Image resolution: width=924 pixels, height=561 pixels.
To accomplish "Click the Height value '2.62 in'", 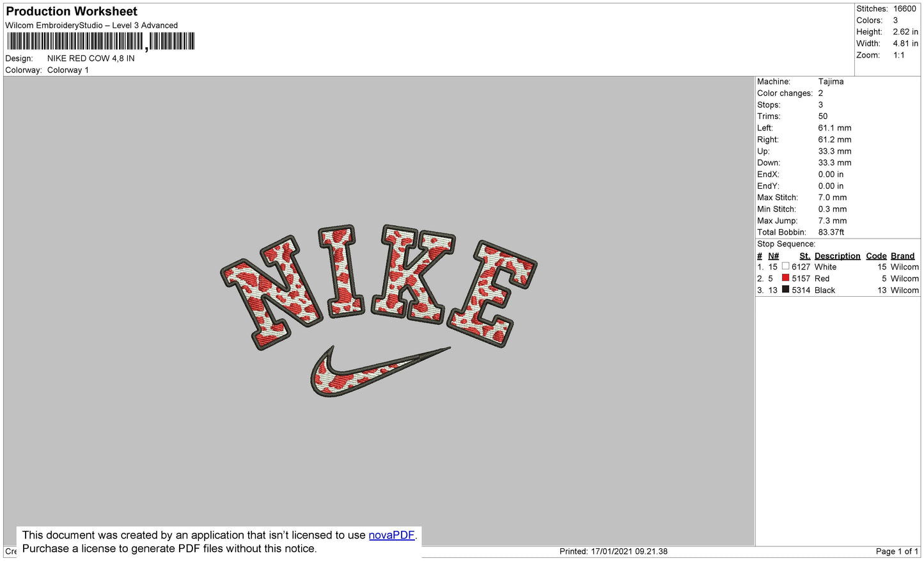I will pyautogui.click(x=905, y=32).
